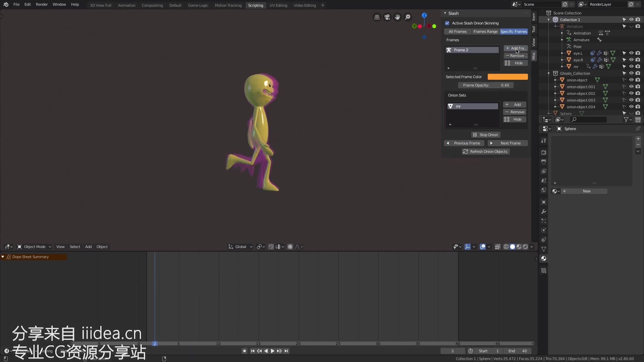The width and height of the screenshot is (644, 362).
Task: Open the Output properties tab with printer icon
Action: 544,162
